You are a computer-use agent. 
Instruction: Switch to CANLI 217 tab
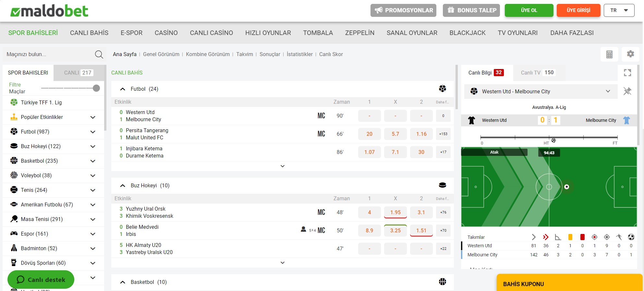coord(79,73)
